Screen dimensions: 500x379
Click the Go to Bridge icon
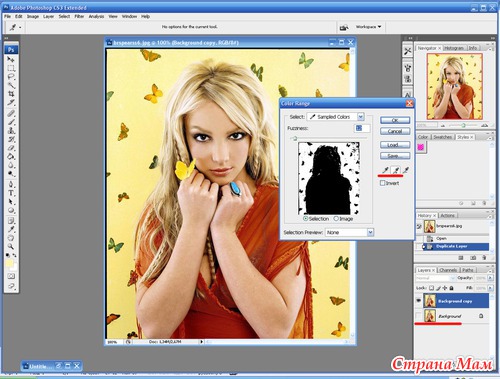pyautogui.click(x=344, y=27)
